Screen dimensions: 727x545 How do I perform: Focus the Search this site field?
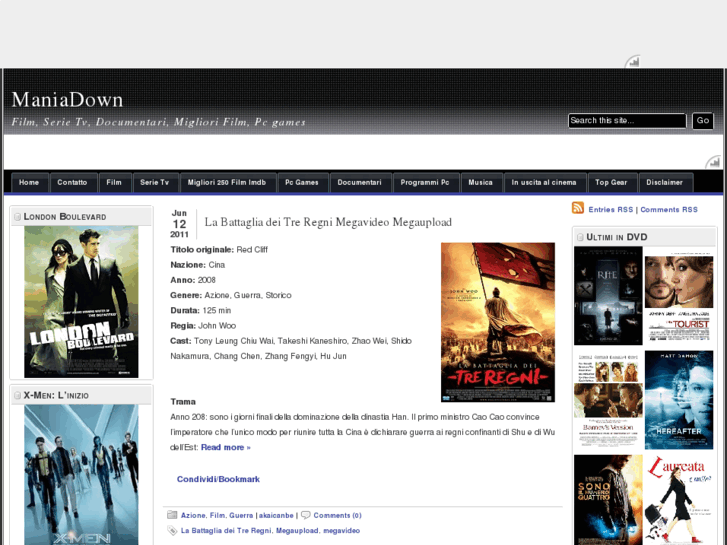coord(627,121)
